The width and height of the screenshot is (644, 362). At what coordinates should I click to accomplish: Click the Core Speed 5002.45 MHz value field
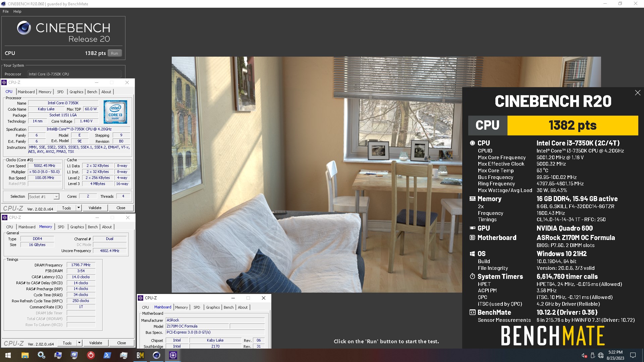(45, 166)
